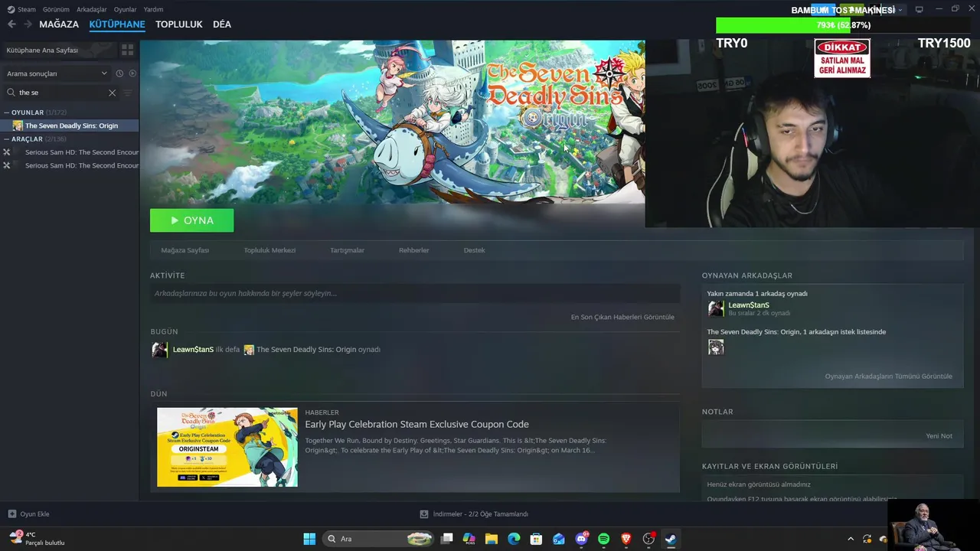Collapse the ARAÇLAR section

[x=7, y=139]
